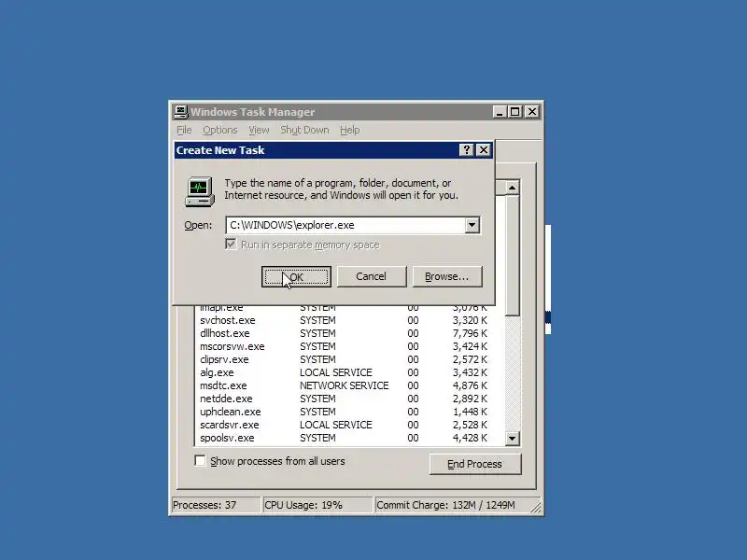Viewport: 747px width, 560px height.
Task: Open the View menu
Action: (259, 130)
